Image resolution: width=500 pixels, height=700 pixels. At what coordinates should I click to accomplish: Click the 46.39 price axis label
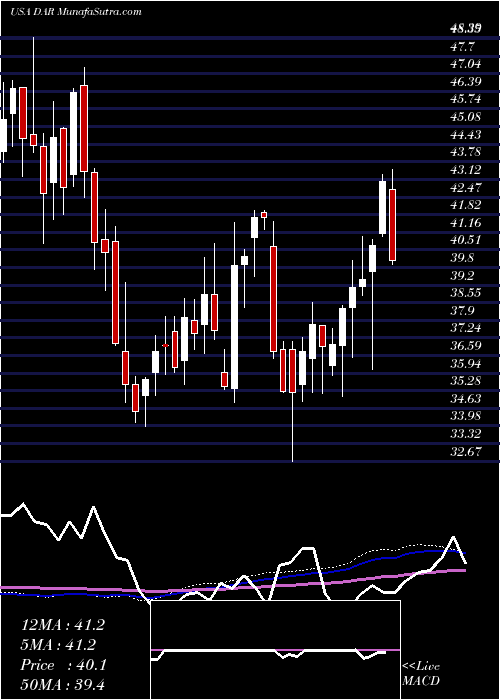pos(466,82)
